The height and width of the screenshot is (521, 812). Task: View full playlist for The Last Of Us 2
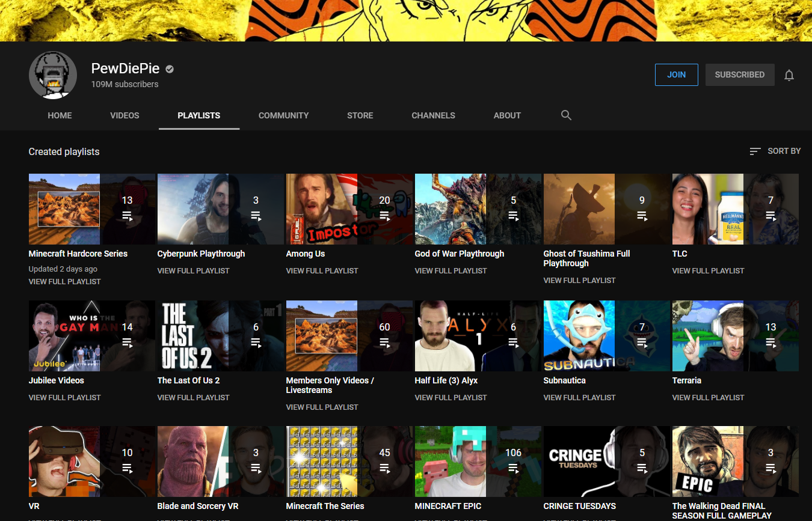coord(193,398)
